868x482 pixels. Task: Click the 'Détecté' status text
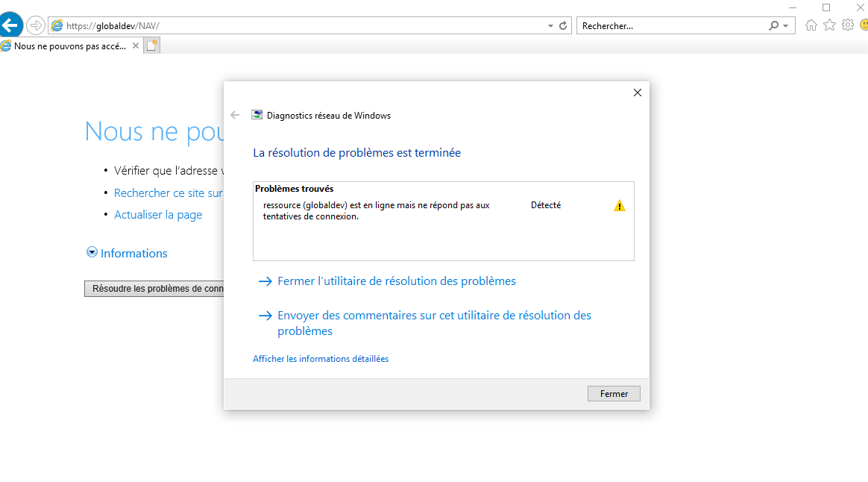pos(546,205)
